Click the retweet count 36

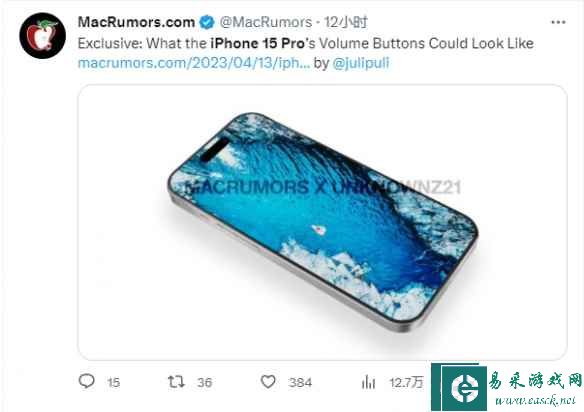coord(204,383)
